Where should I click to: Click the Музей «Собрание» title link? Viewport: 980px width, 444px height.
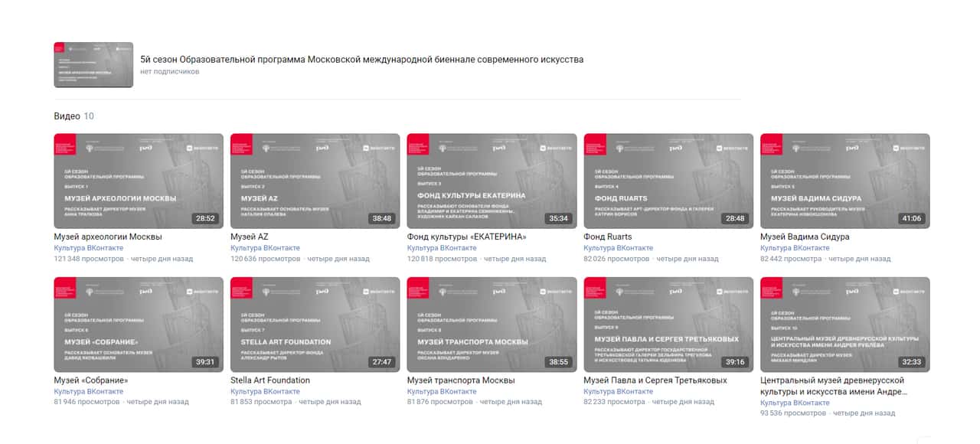pos(91,380)
